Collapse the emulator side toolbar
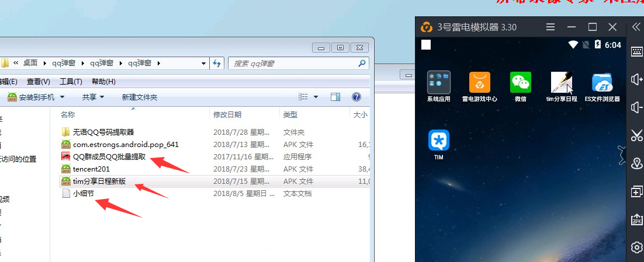This screenshot has width=644, height=262. [x=636, y=27]
